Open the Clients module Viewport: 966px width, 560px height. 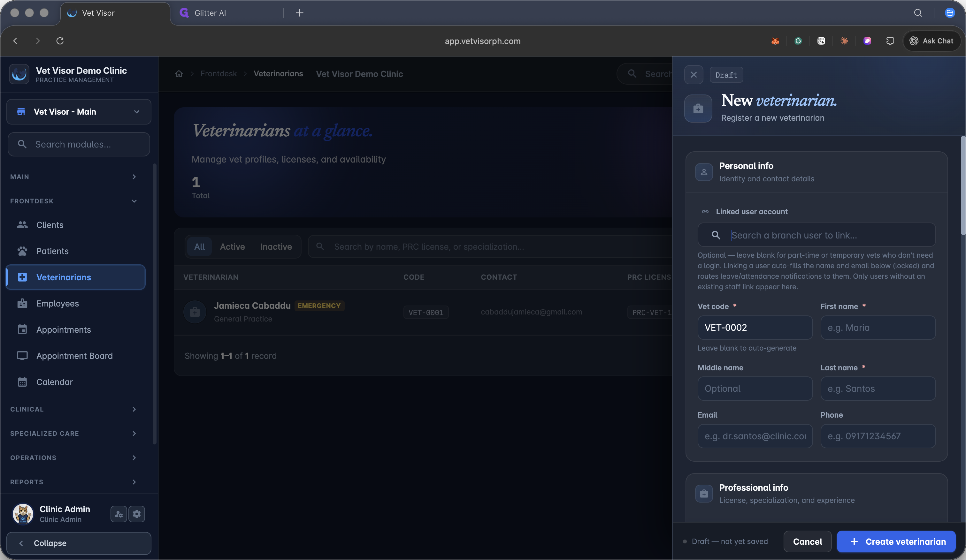pos(76,225)
